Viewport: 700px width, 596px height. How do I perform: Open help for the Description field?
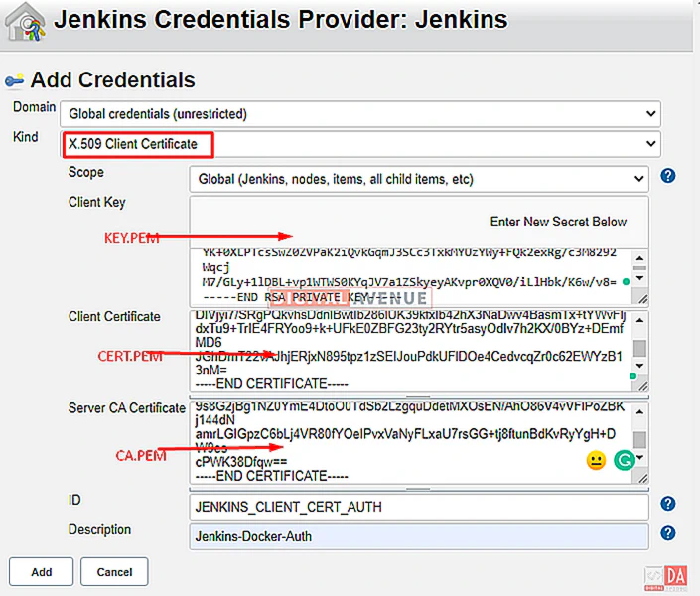coord(668,533)
